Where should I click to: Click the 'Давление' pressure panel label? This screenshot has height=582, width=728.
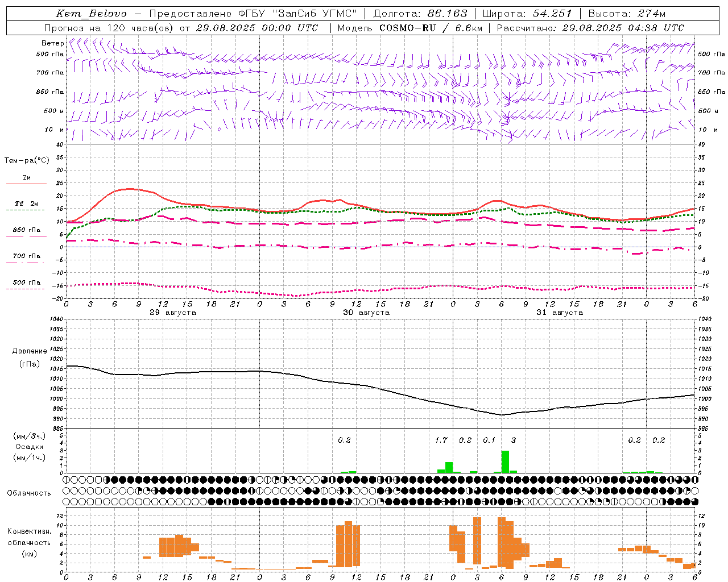(x=29, y=351)
